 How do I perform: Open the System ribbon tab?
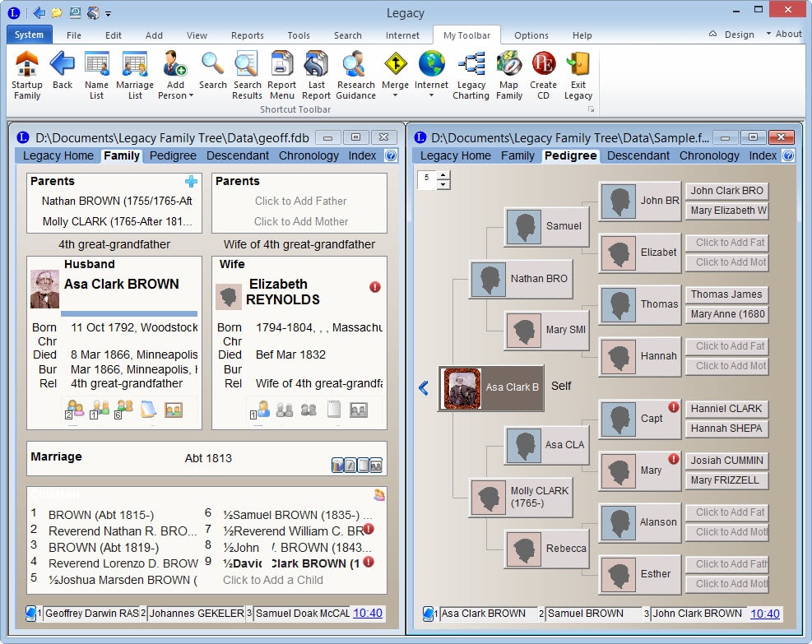coord(29,35)
